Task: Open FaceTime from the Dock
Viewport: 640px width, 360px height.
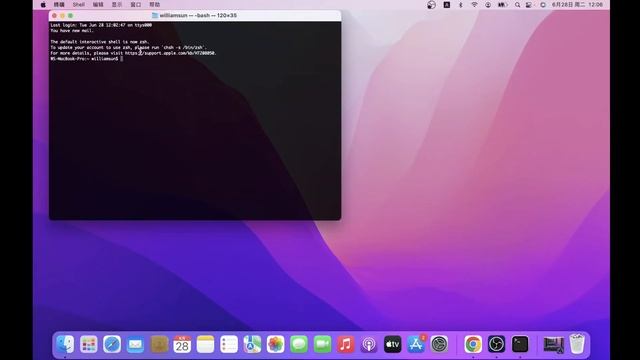Action: click(x=322, y=344)
